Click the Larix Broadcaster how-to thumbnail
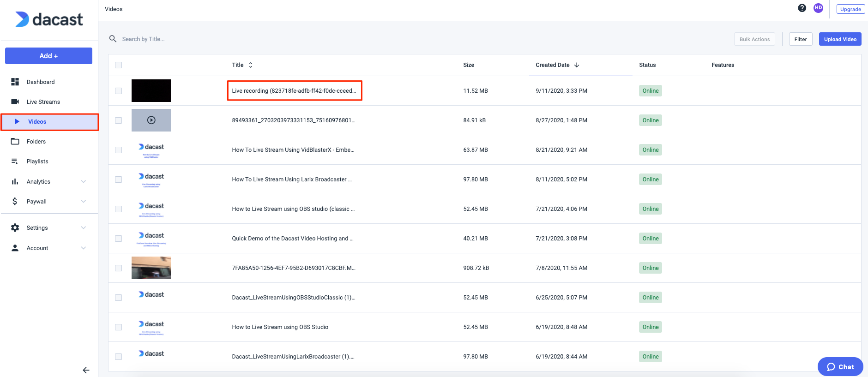 click(151, 179)
